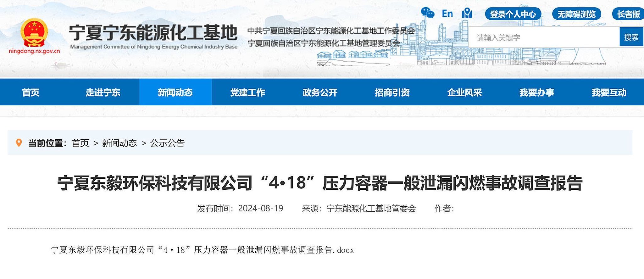Open the 我要办事 navigation item
The width and height of the screenshot is (644, 279).
pos(537,92)
